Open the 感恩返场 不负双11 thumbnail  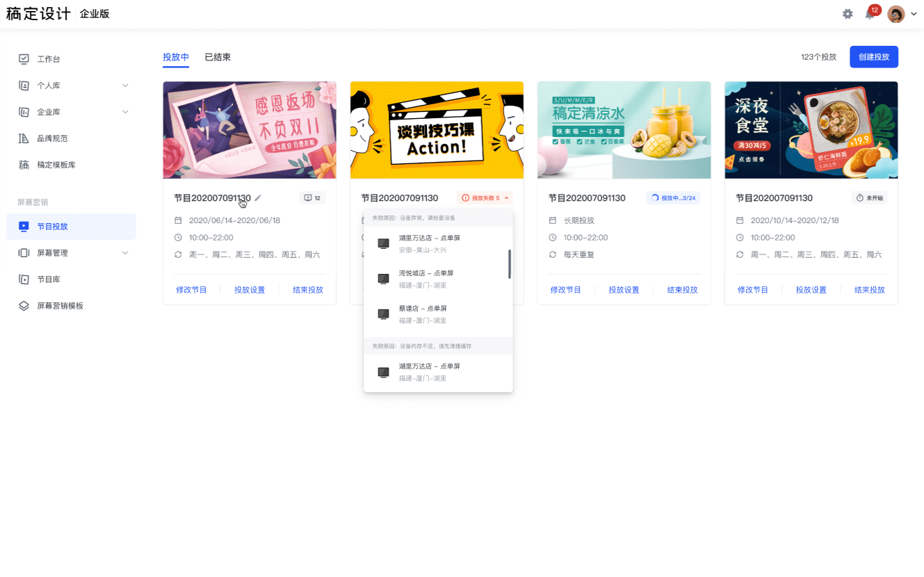click(250, 130)
